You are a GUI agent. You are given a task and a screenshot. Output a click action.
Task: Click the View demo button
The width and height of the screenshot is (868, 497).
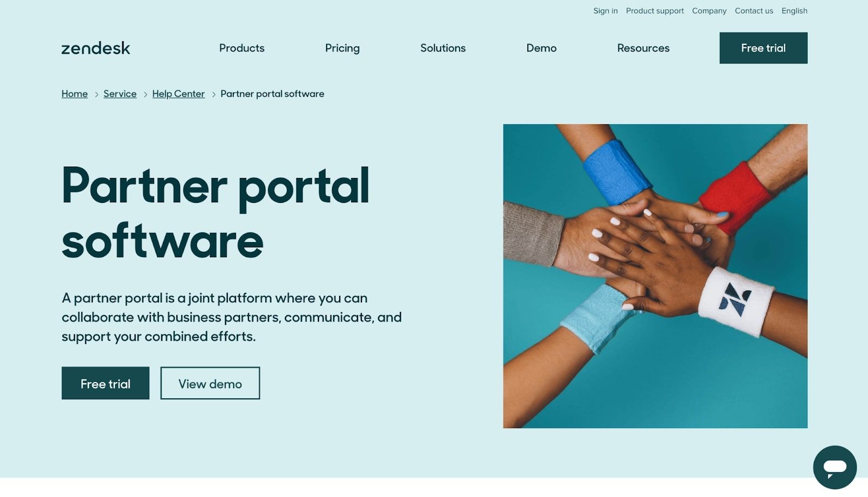[x=210, y=384]
